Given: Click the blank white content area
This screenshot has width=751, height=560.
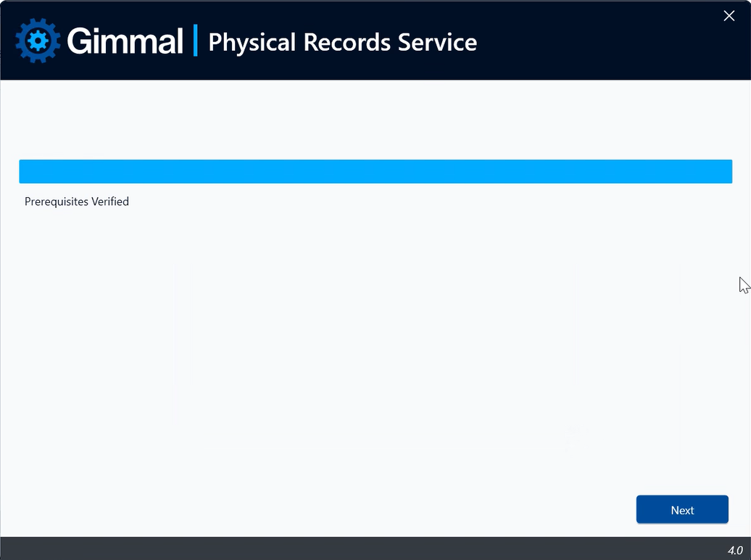Looking at the screenshot, I should pyautogui.click(x=375, y=335).
